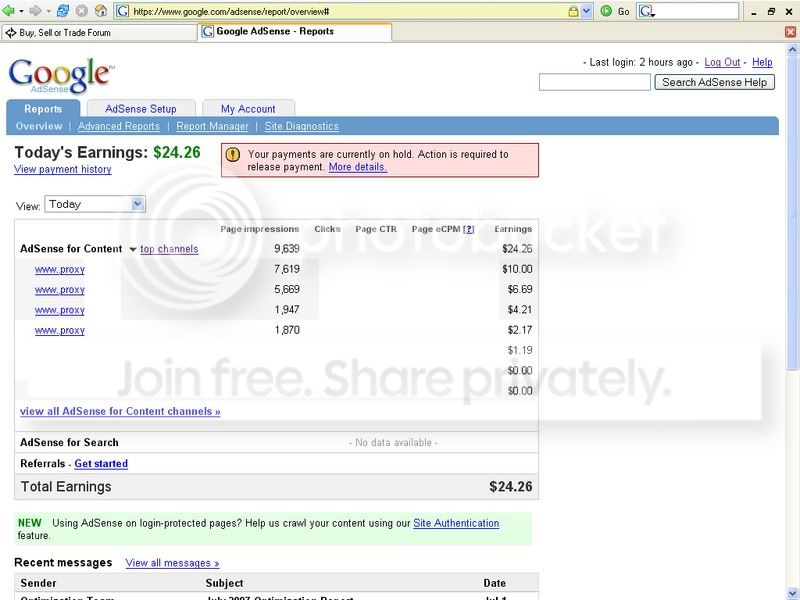Click the padlock security icon in address bar
Image resolution: width=800 pixels, height=600 pixels.
tap(573, 11)
